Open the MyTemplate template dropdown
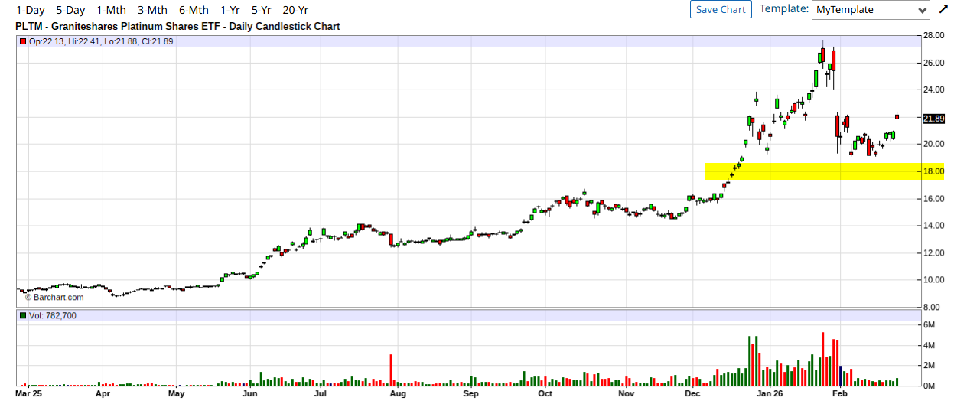 [871, 10]
